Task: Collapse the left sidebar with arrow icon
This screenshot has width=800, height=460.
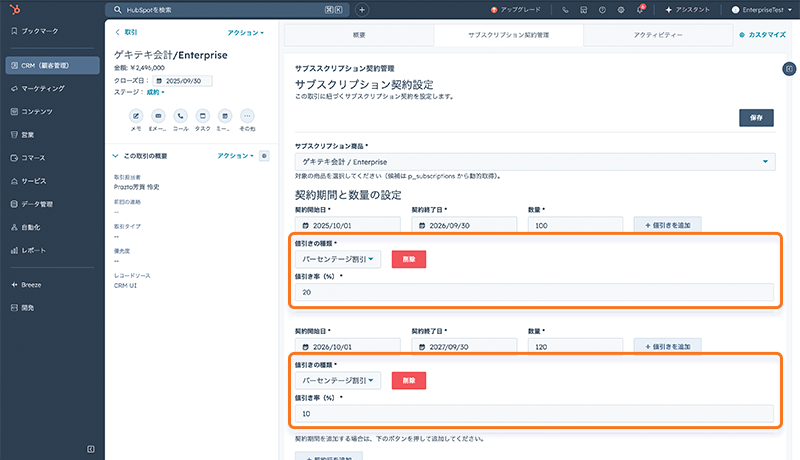Action: [x=91, y=447]
